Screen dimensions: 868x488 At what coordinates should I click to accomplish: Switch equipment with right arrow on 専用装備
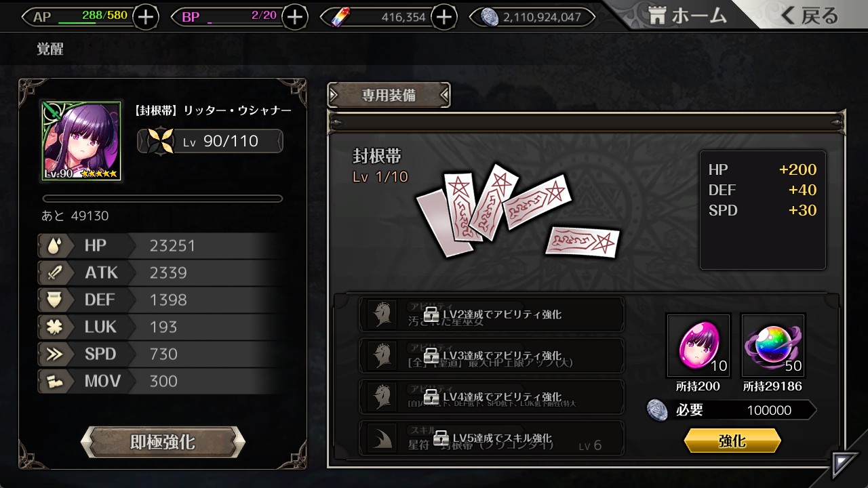[x=443, y=96]
